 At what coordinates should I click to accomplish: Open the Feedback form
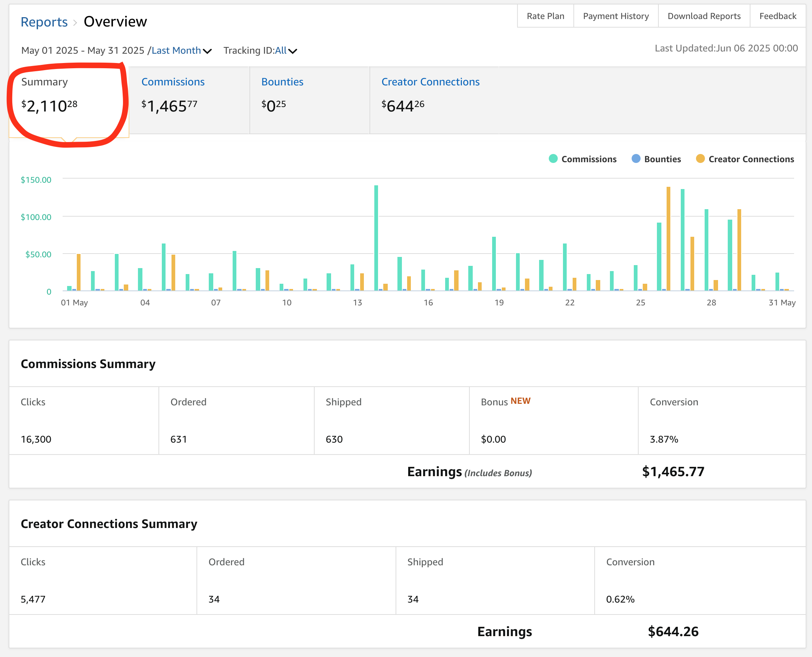(778, 16)
